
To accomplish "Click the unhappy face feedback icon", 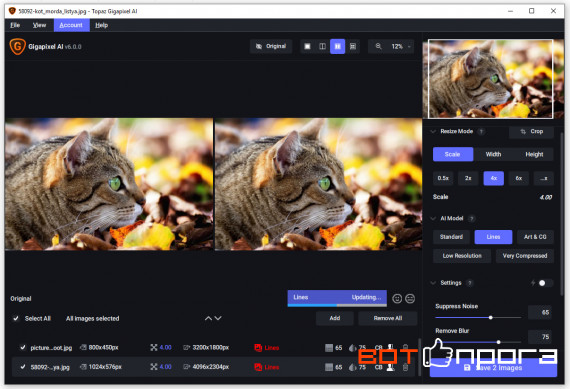I will click(410, 298).
